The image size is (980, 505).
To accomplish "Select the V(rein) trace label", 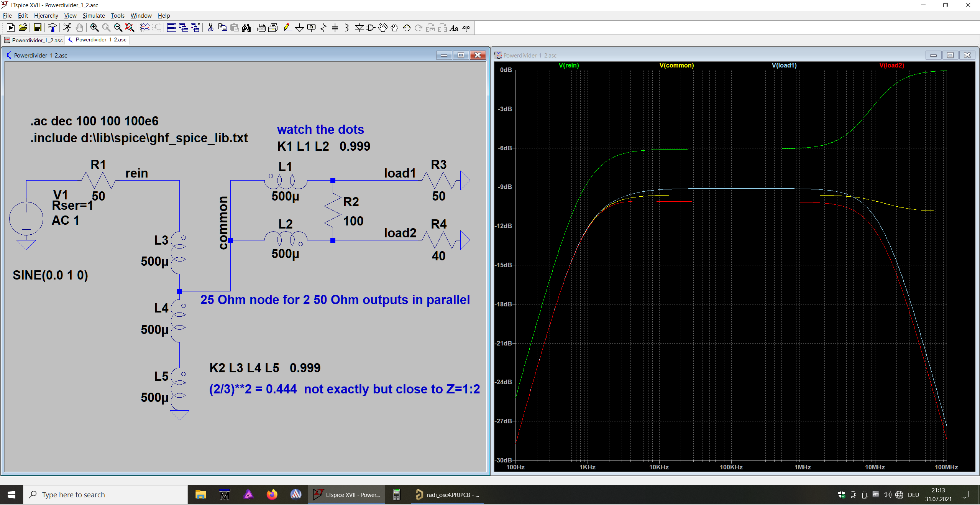I will pyautogui.click(x=569, y=65).
